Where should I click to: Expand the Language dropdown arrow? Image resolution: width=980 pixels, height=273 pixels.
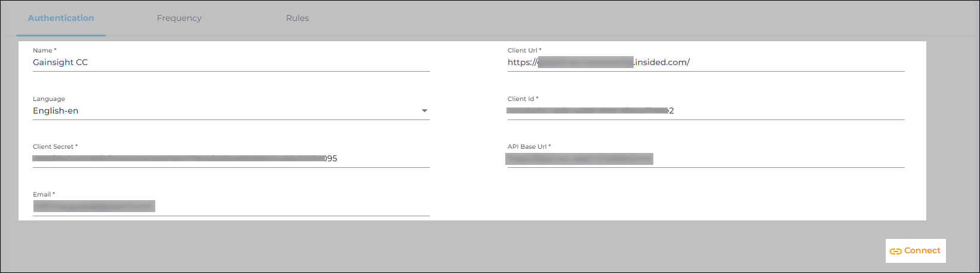(425, 111)
